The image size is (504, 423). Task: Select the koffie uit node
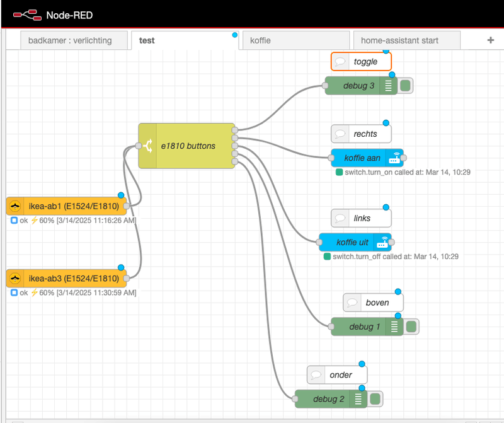coord(355,242)
